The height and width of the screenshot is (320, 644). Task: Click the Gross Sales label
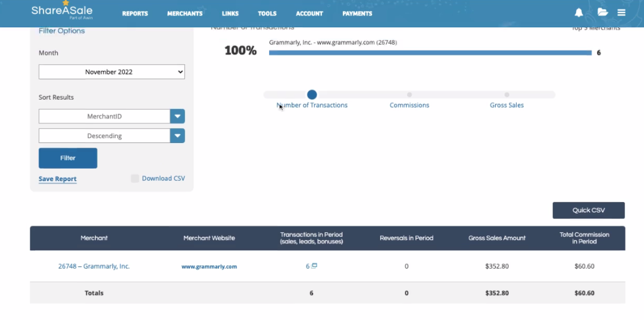pyautogui.click(x=507, y=105)
